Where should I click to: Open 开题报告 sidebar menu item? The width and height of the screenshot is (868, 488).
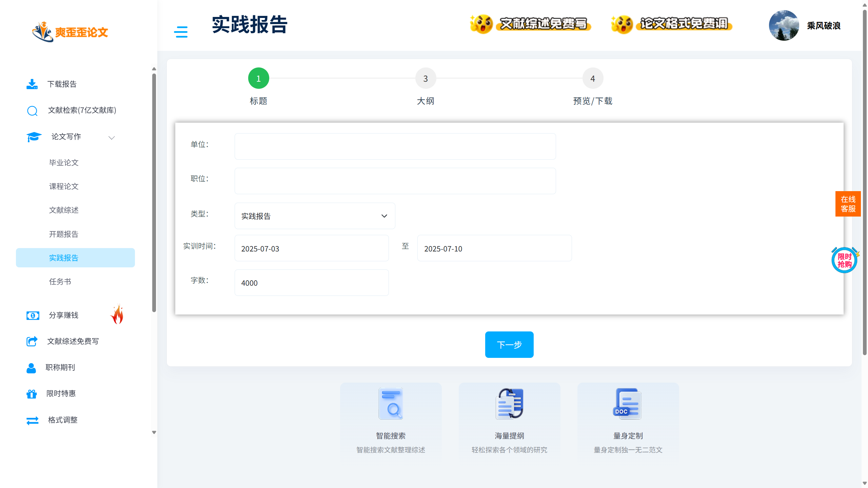pos(64,234)
